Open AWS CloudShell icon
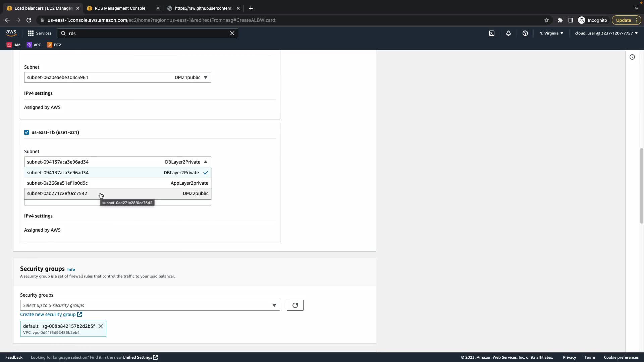 [x=491, y=33]
